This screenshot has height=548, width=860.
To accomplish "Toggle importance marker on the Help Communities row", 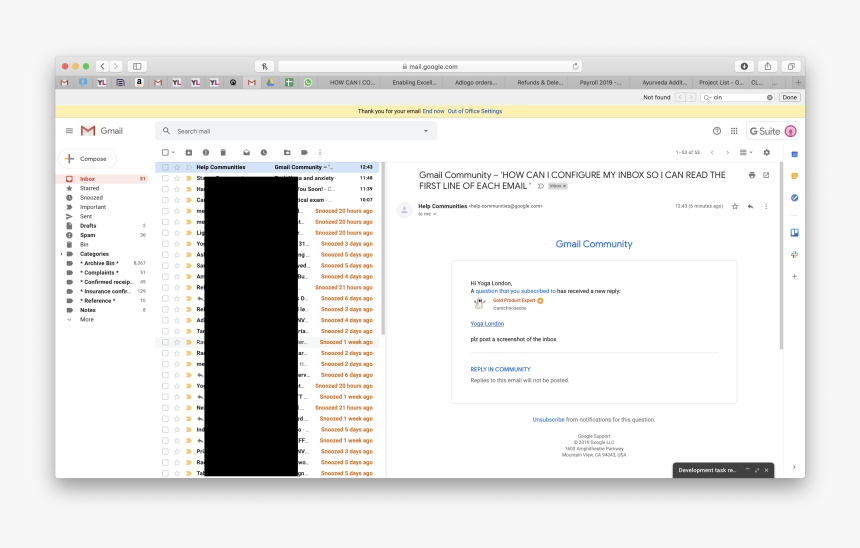I will point(189,167).
